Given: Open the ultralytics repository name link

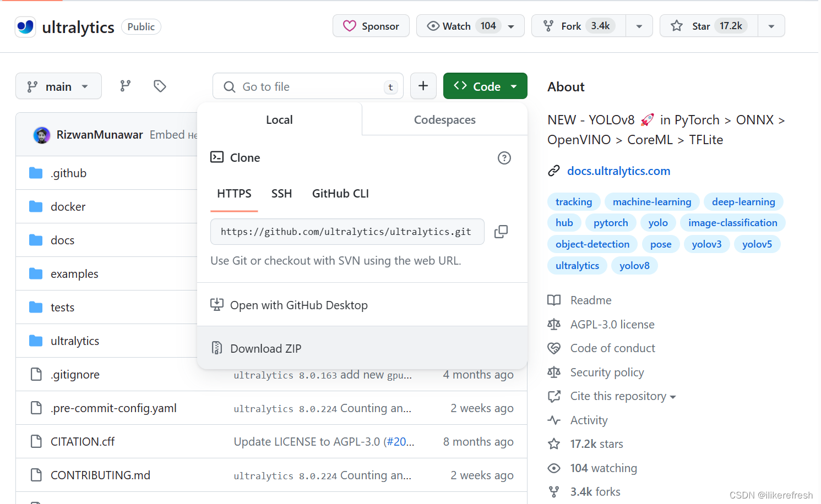Looking at the screenshot, I should pyautogui.click(x=78, y=27).
